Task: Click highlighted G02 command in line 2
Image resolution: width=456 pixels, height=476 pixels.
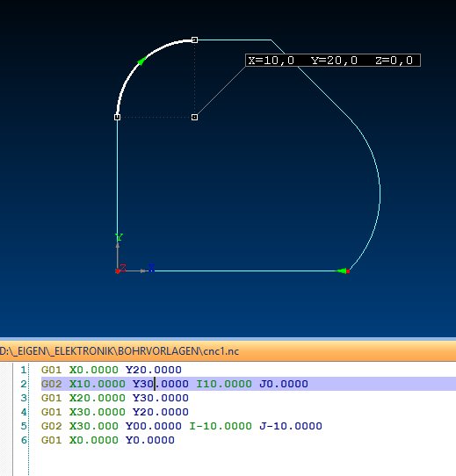Action: 51,384
